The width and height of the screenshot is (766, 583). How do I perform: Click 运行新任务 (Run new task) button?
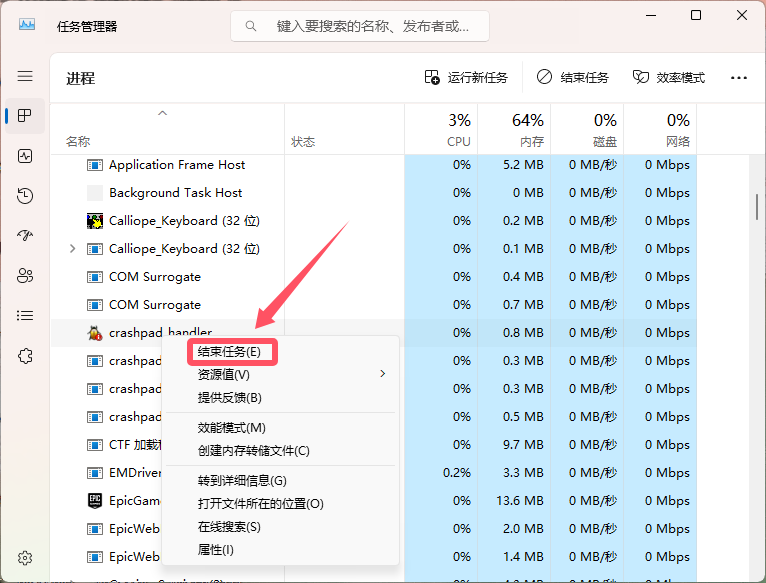(x=466, y=77)
